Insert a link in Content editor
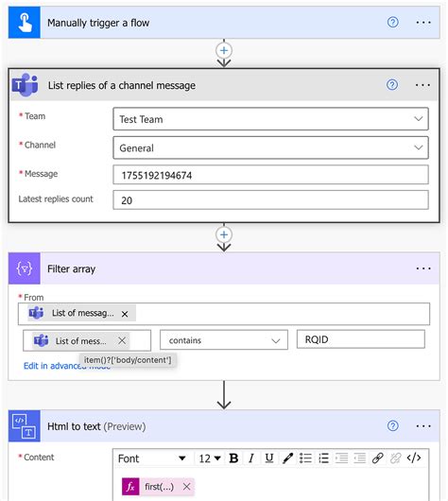448x501 pixels. [x=378, y=458]
